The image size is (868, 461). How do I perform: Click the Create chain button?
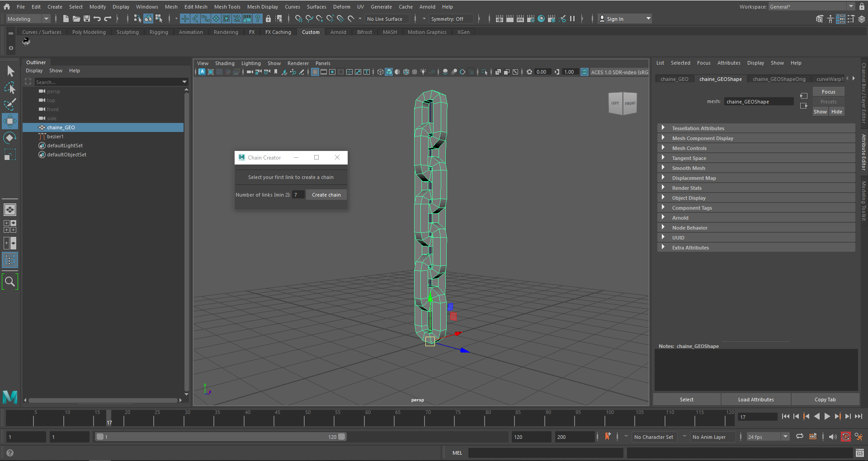coord(326,195)
